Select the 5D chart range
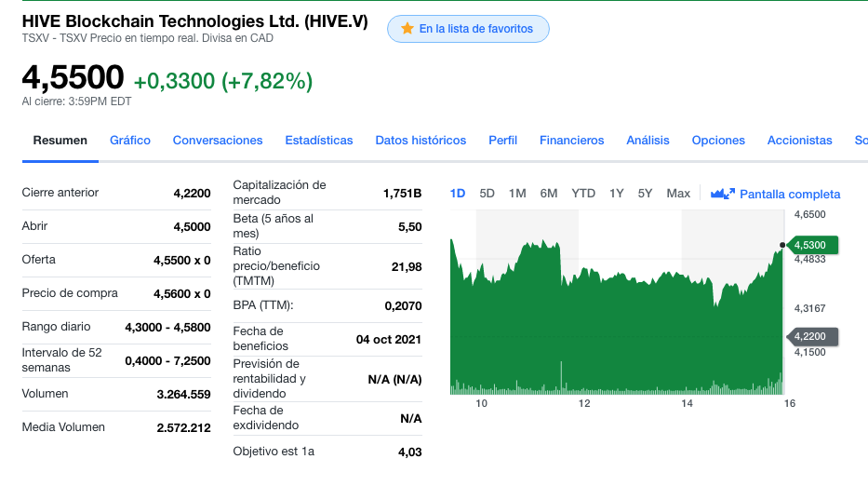868x486 pixels. (487, 194)
